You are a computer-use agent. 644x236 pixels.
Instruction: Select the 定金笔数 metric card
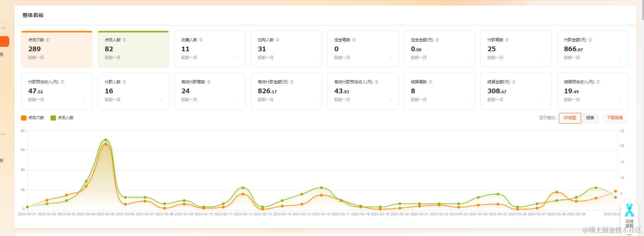pos(363,49)
